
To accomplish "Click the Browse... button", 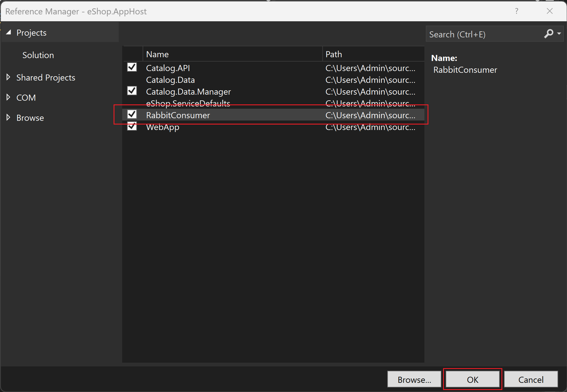I will click(414, 379).
